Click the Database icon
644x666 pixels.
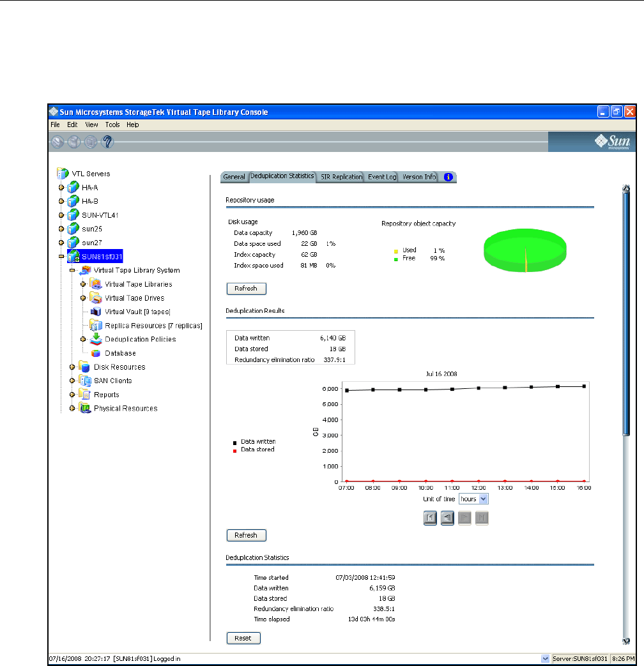coord(96,353)
